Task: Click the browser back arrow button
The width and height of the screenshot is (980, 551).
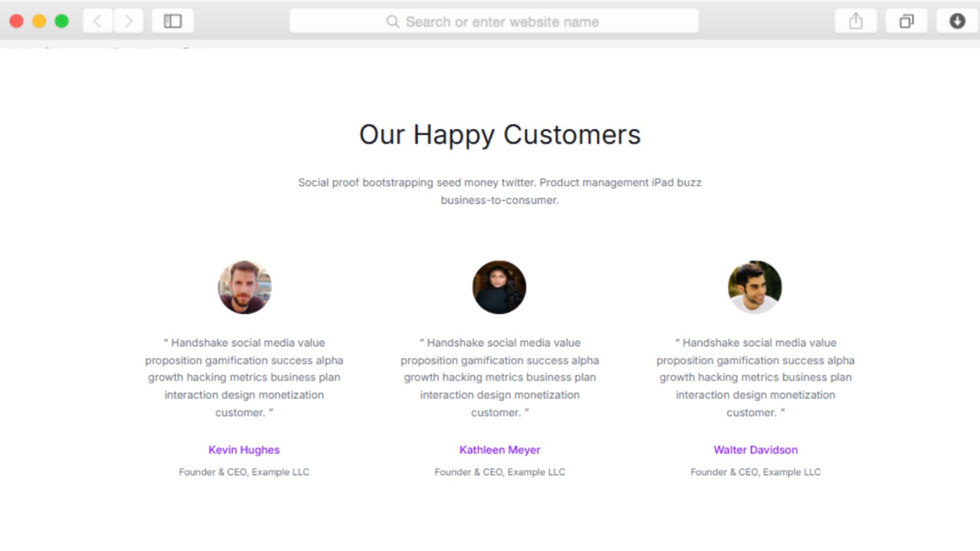Action: 97,21
